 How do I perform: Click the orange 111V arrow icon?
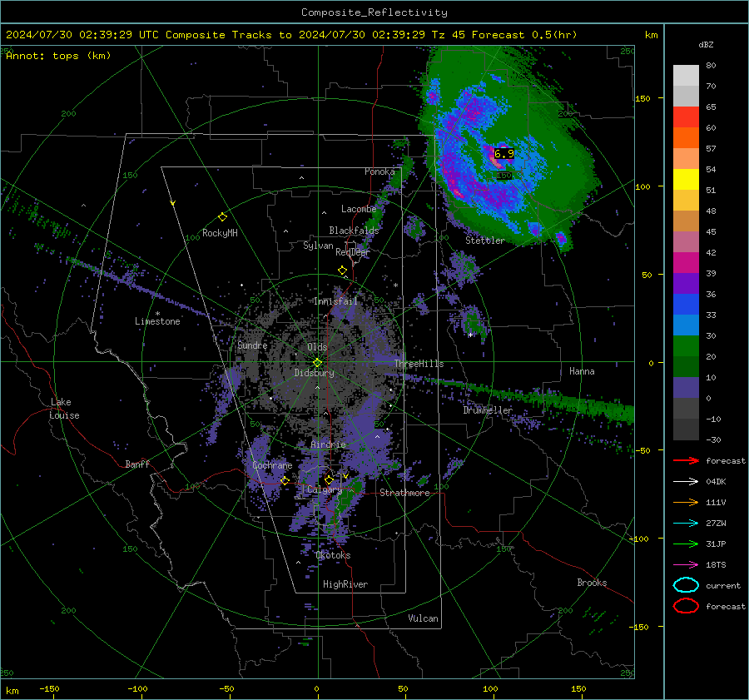tap(686, 502)
